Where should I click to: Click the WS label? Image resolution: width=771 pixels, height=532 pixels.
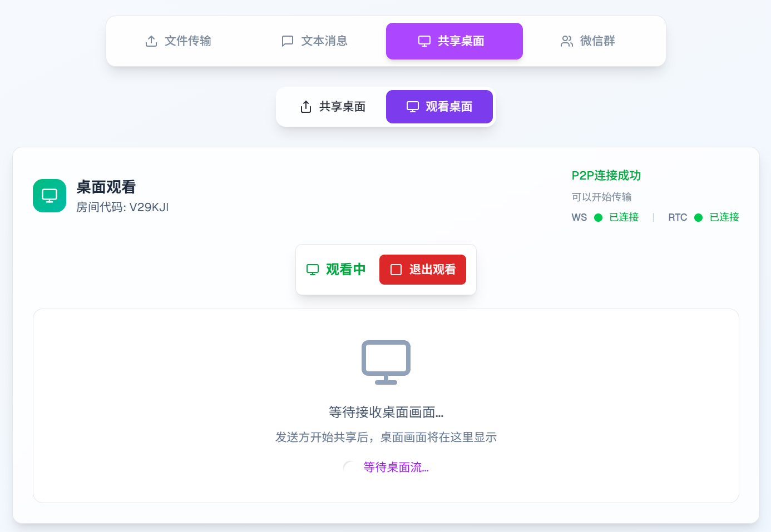click(x=579, y=217)
